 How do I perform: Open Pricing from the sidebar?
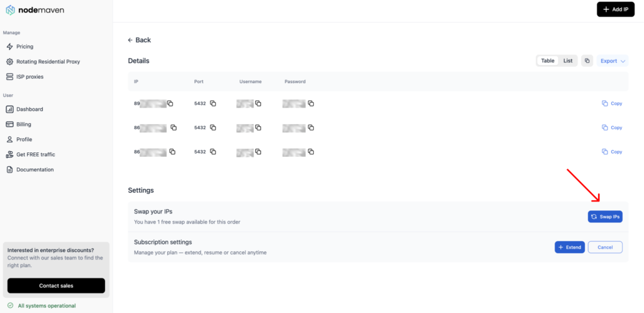[x=25, y=47]
